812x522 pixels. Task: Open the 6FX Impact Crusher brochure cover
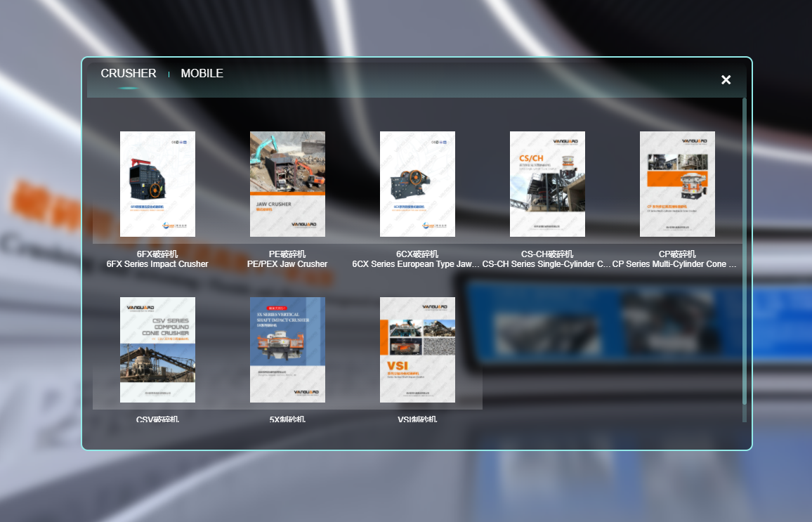157,184
